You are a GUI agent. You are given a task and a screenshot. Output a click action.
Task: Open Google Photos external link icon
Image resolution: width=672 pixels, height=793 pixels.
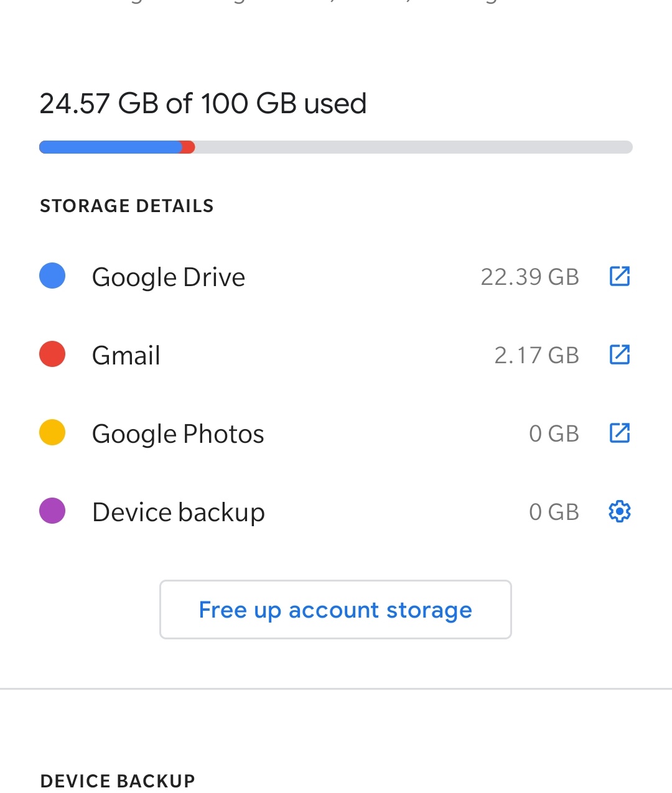click(x=620, y=433)
